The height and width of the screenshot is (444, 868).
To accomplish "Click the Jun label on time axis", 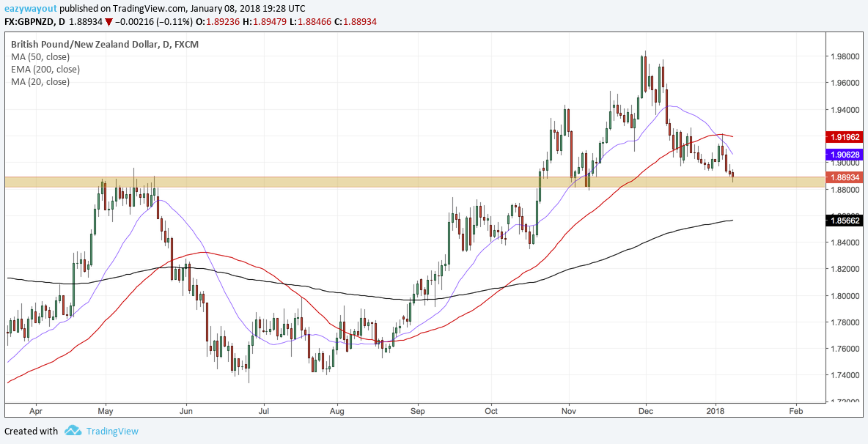I will [186, 412].
